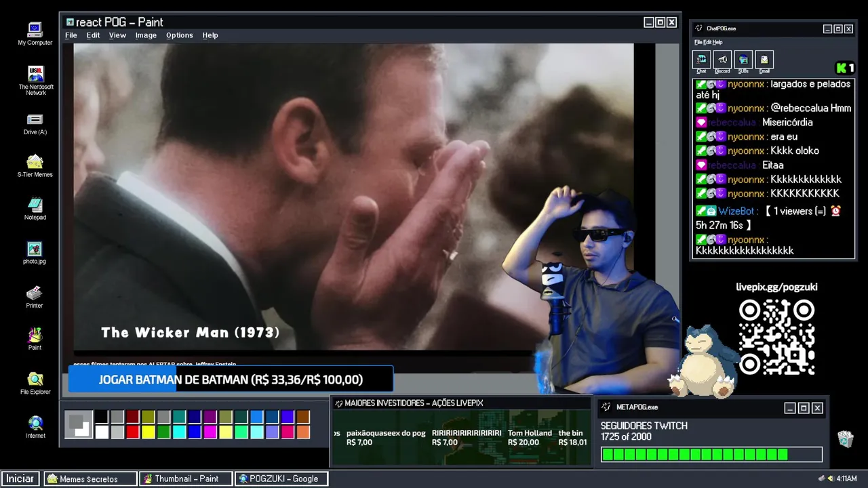868x488 pixels.
Task: Open Help menu in ChatPOG.exe
Action: pyautogui.click(x=717, y=42)
